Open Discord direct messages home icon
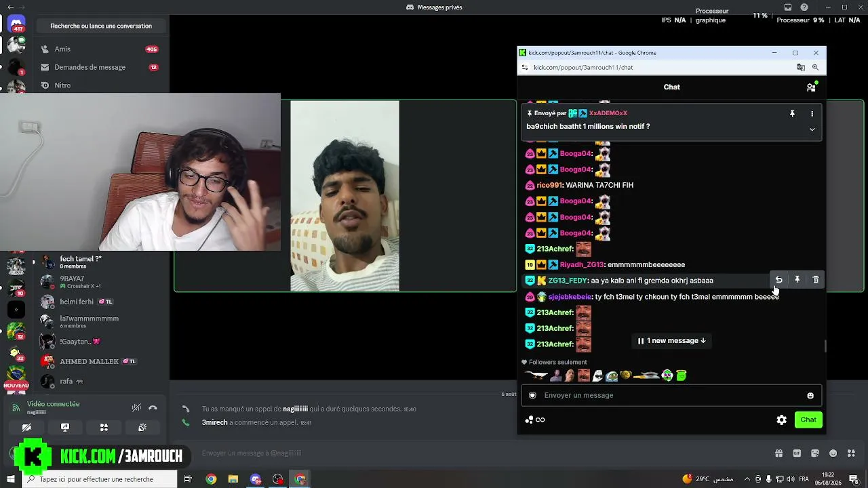Image resolution: width=868 pixels, height=488 pixels. 16,24
